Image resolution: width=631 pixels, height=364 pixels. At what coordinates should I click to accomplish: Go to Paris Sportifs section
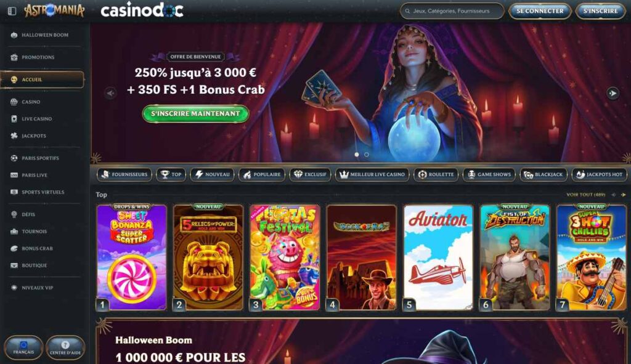[x=42, y=158]
